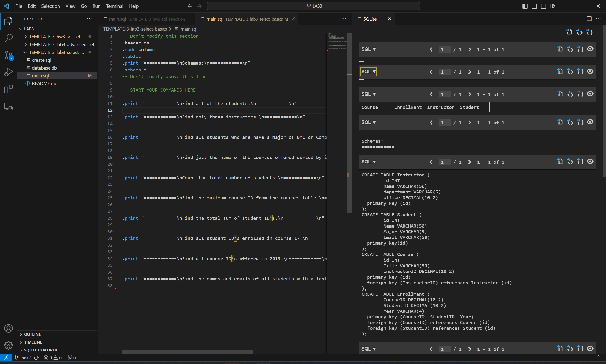Open Manage gear settings icon
Image resolution: width=606 pixels, height=364 pixels.
(x=8, y=345)
